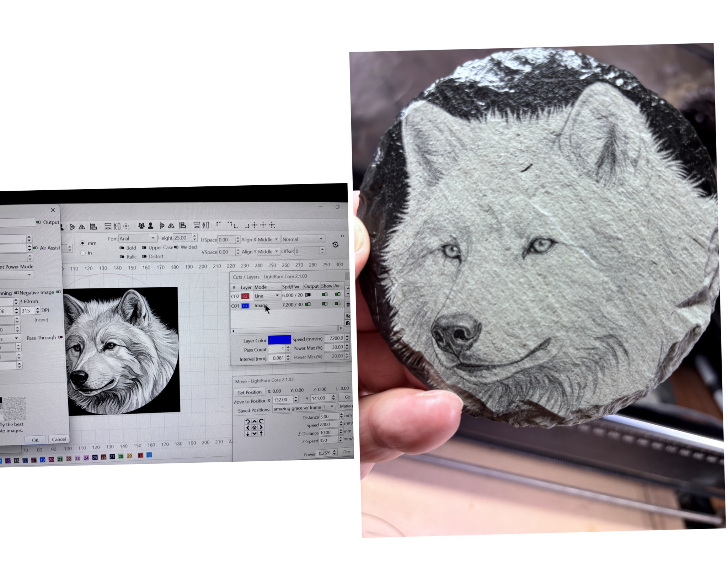Toggle the Bold text switch
This screenshot has height=563, width=728.
tap(122, 248)
